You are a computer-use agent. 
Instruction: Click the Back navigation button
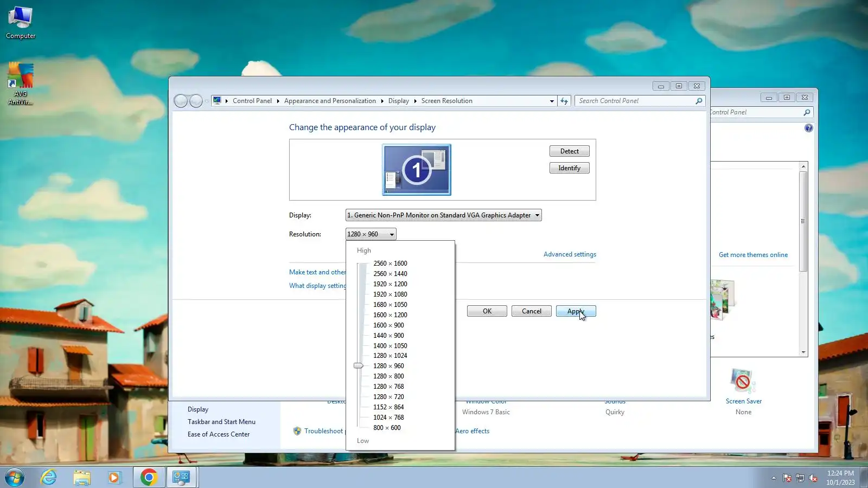tap(181, 101)
